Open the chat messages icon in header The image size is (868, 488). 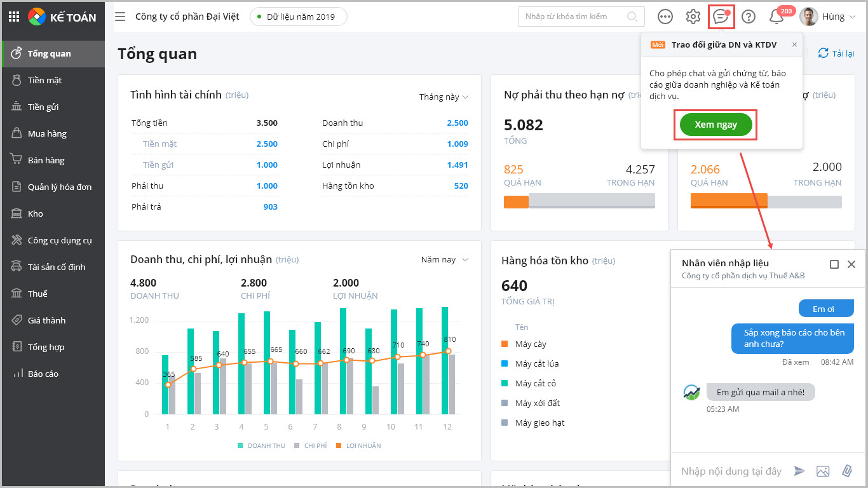pyautogui.click(x=721, y=17)
